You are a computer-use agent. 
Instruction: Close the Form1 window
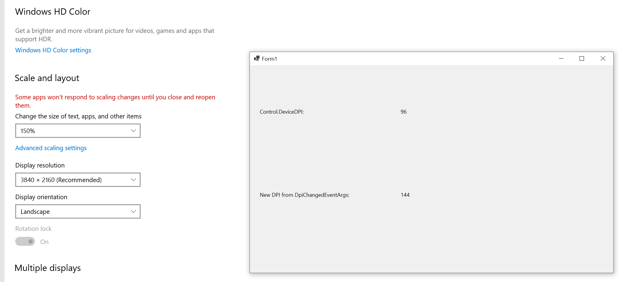pos(603,59)
